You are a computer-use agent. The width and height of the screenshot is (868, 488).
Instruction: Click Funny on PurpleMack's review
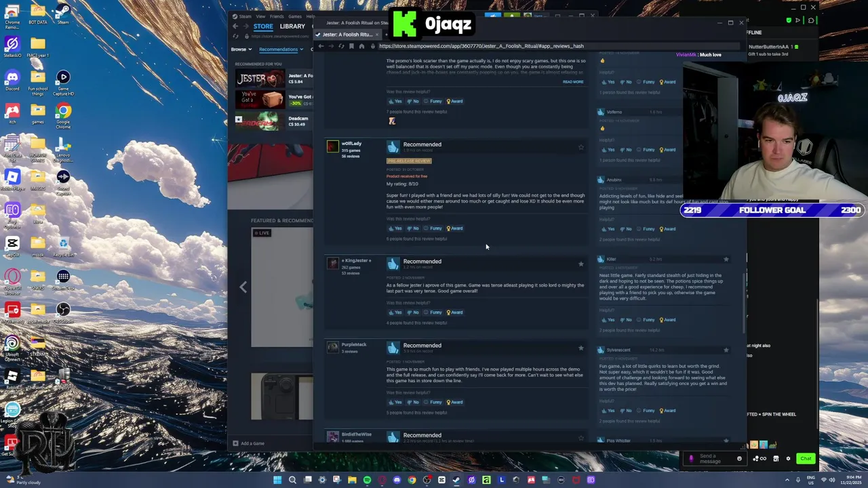(x=433, y=402)
